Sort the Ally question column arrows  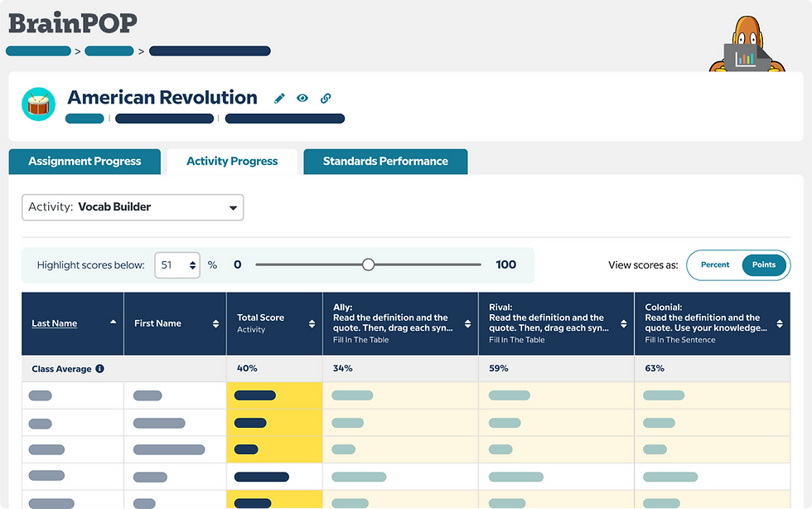tap(467, 324)
